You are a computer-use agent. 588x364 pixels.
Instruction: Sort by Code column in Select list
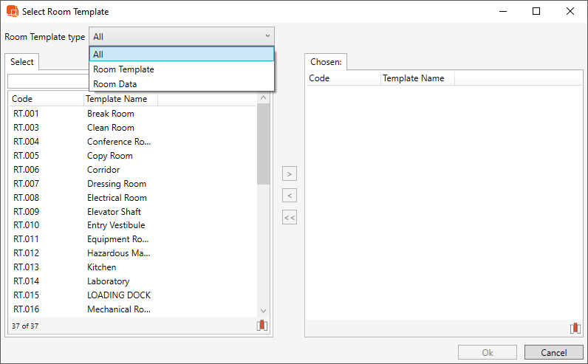[44, 99]
